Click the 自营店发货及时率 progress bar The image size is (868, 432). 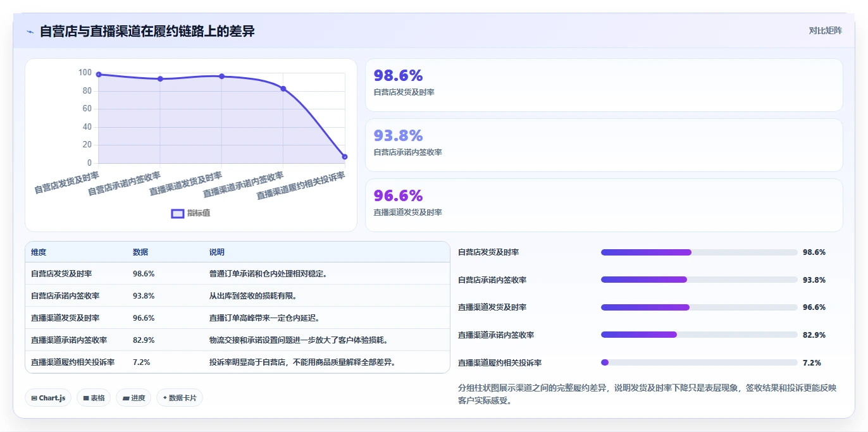point(699,252)
